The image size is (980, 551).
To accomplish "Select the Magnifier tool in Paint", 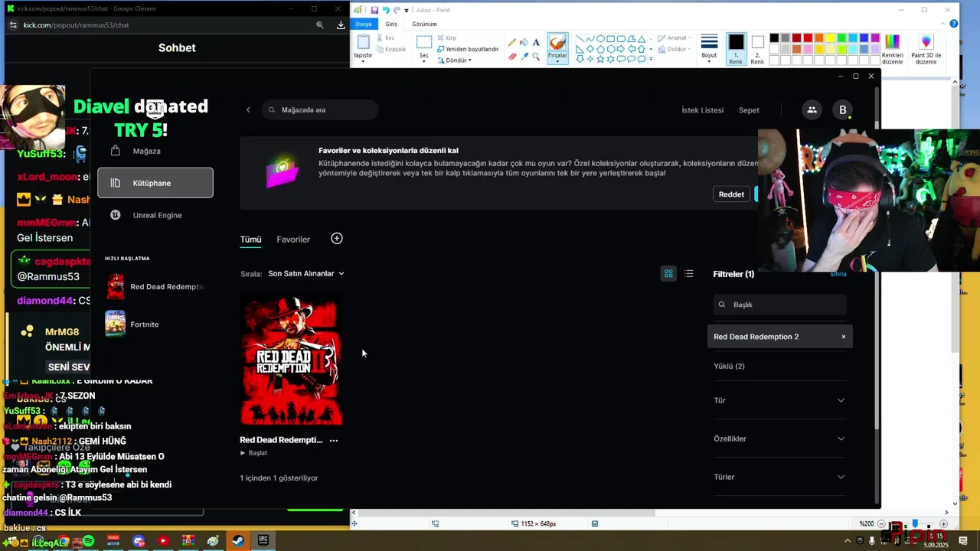I will 536,56.
